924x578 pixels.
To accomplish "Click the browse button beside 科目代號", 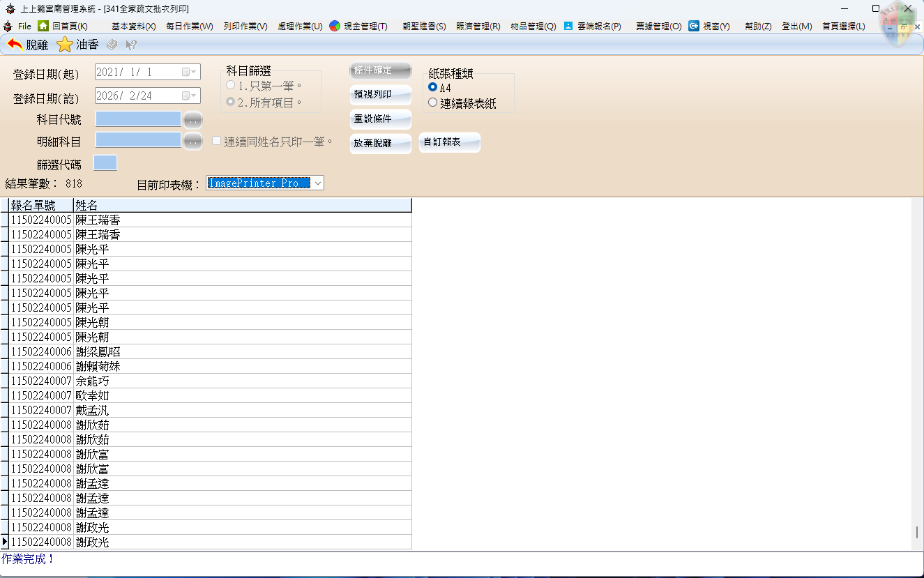I will click(x=192, y=119).
